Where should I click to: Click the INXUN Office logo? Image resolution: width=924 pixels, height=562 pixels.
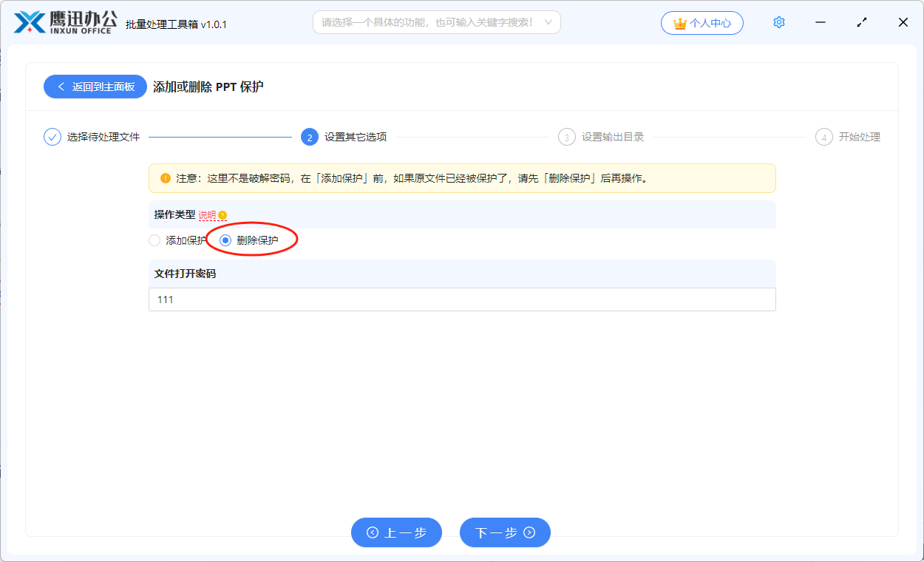point(66,22)
